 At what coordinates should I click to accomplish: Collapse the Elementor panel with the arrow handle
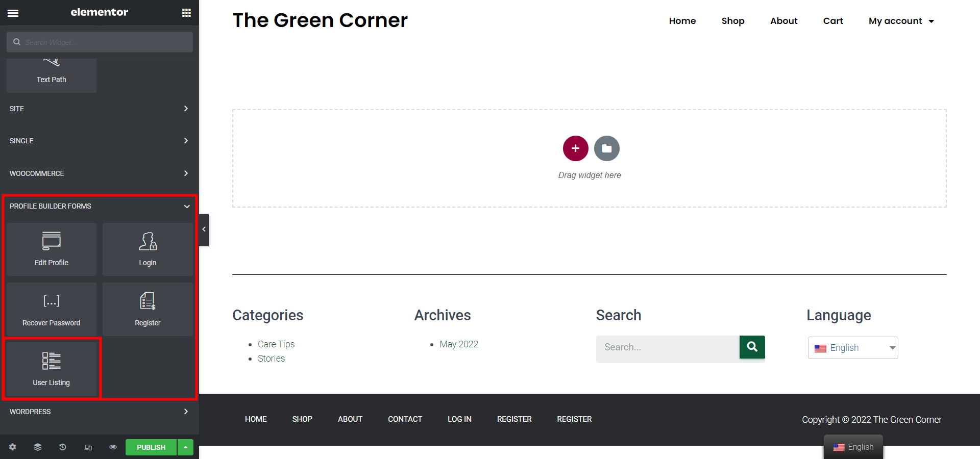pos(204,229)
